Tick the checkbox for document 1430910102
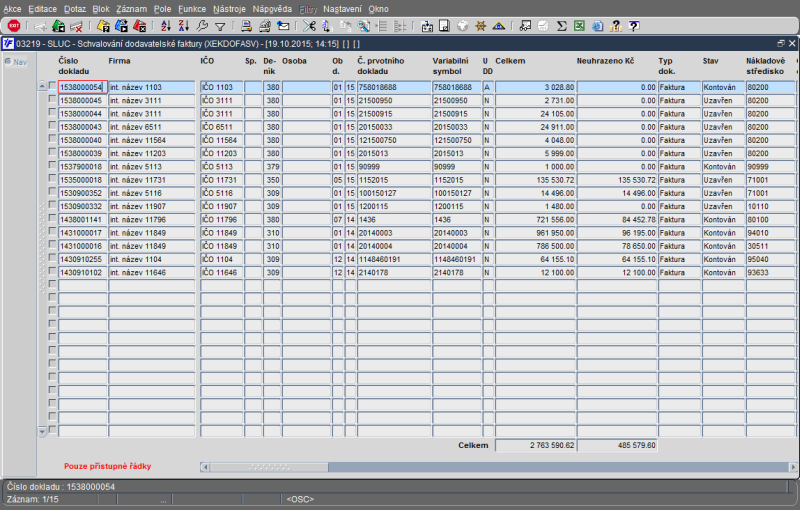 tap(53, 271)
